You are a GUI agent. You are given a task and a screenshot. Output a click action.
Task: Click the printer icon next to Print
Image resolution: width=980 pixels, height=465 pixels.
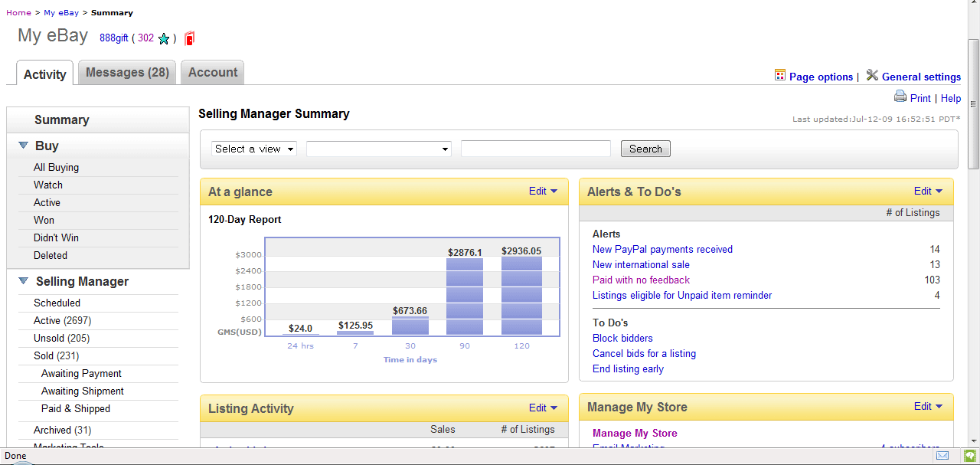click(900, 97)
